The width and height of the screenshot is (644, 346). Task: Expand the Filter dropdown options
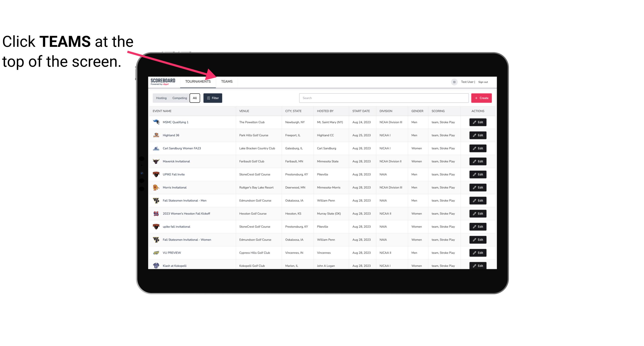(213, 98)
